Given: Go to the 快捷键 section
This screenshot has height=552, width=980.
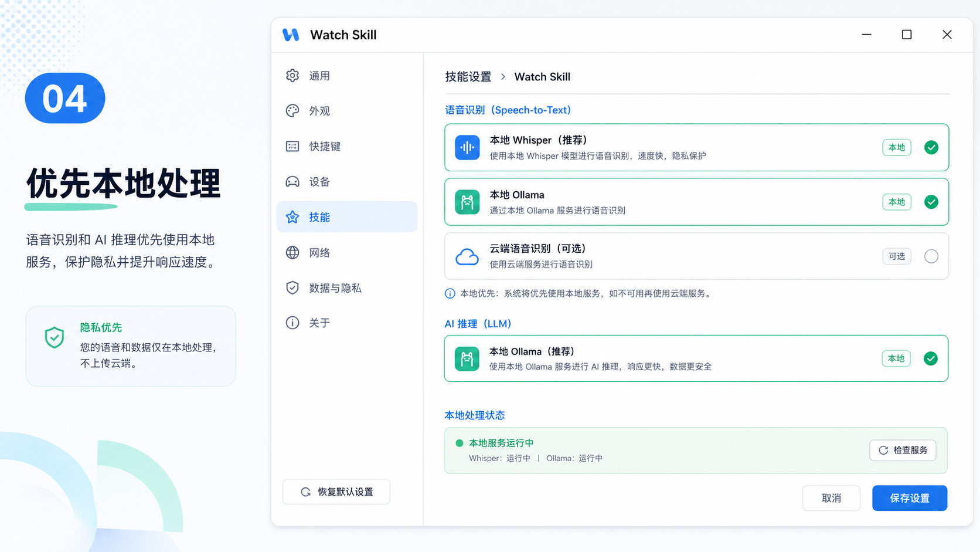Looking at the screenshot, I should click(347, 146).
